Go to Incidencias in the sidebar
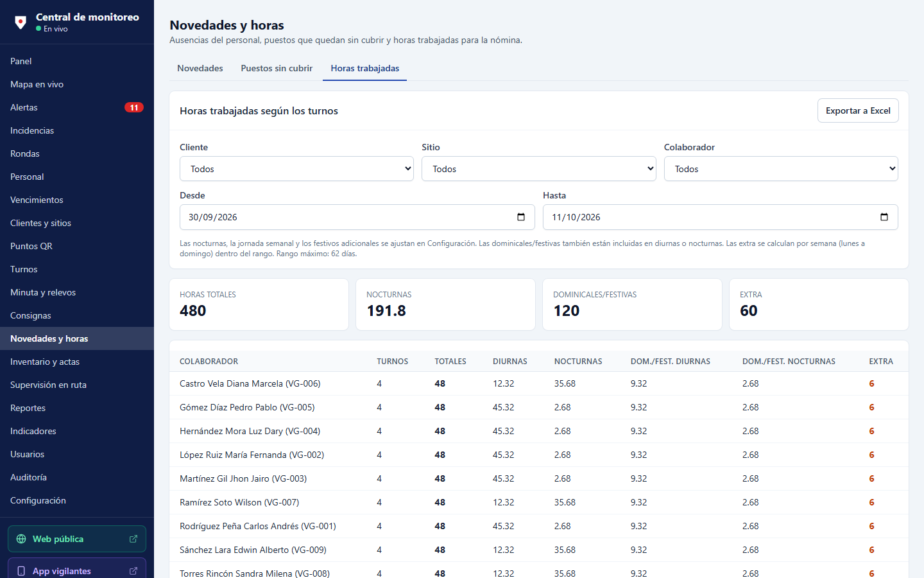 pos(77,130)
